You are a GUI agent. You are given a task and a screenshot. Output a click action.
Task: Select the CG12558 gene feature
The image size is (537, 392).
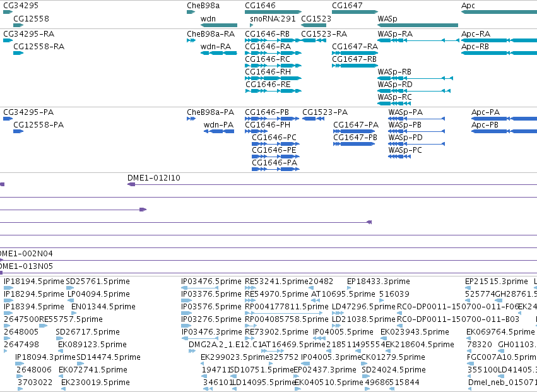tap(18, 25)
